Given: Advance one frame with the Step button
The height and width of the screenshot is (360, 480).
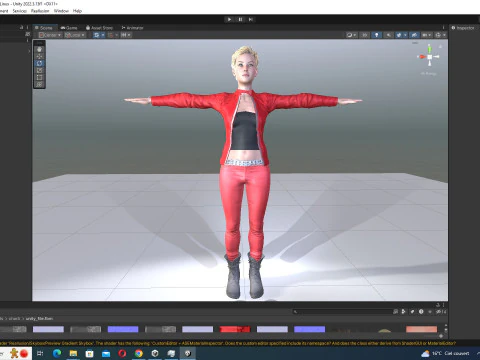Looking at the screenshot, I should 251,19.
